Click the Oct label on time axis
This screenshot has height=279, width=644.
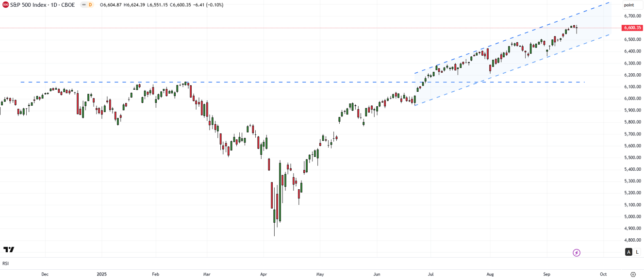603,274
